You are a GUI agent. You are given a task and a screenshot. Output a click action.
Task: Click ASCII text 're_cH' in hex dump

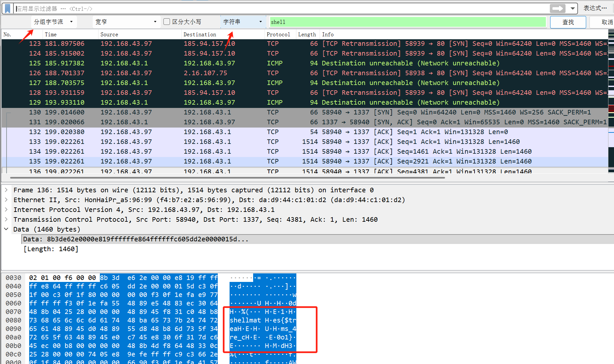tap(239, 337)
